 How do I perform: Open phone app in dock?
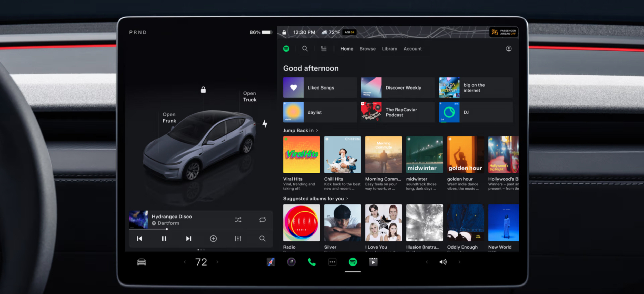(312, 262)
